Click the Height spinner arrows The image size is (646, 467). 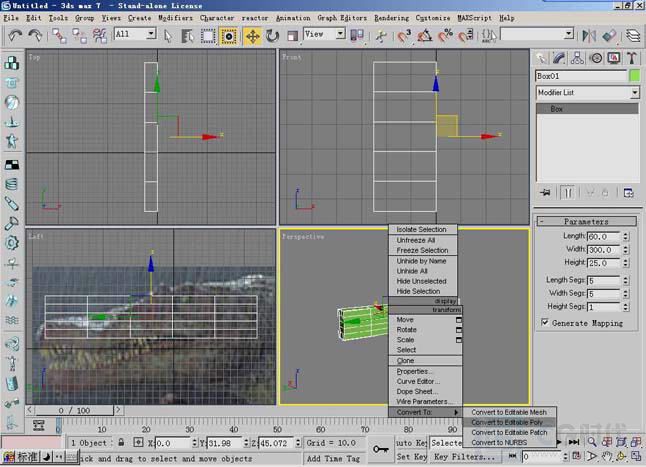tap(626, 263)
